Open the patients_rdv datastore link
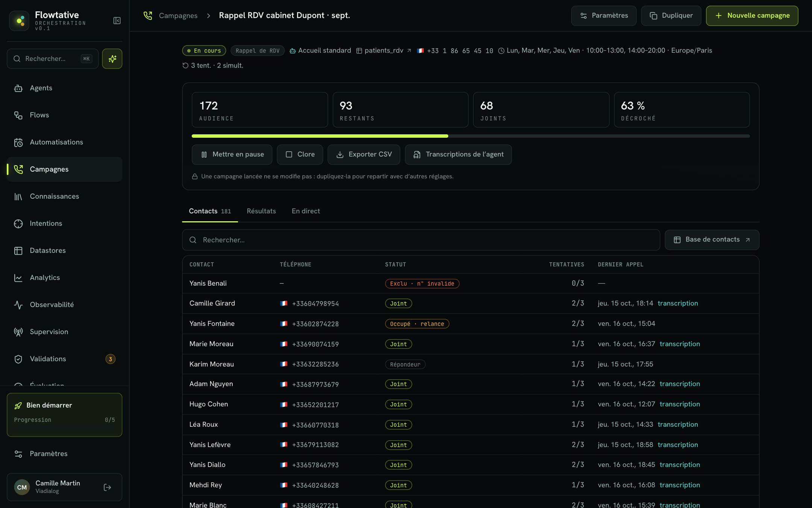Screen dimensions: 812x508 click(x=384, y=50)
